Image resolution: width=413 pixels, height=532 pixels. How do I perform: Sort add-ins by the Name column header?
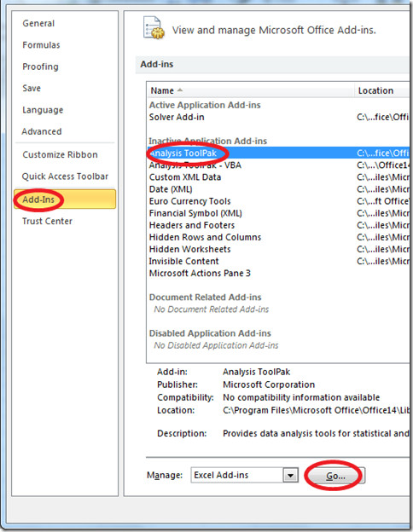coord(251,90)
